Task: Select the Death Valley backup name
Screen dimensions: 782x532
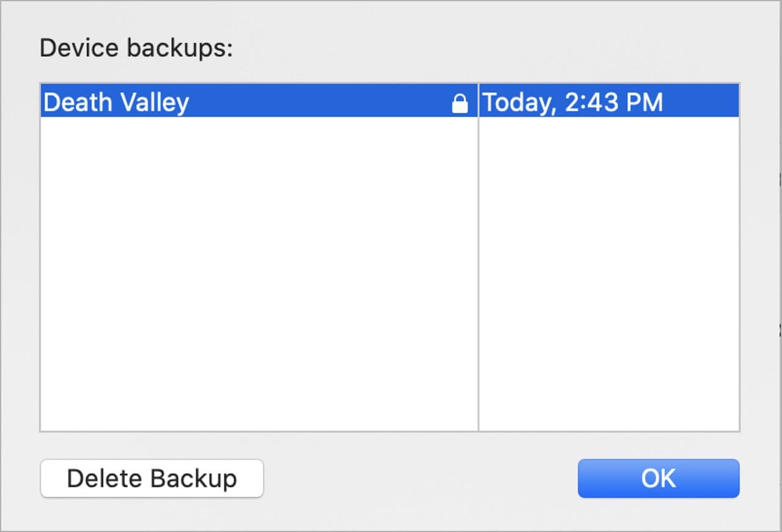Action: (x=116, y=102)
